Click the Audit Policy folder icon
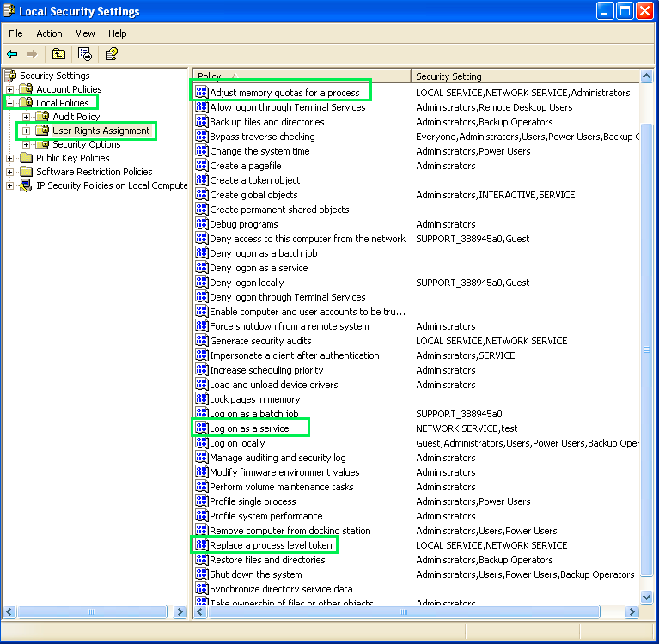Image resolution: width=659 pixels, height=644 pixels. [42, 117]
